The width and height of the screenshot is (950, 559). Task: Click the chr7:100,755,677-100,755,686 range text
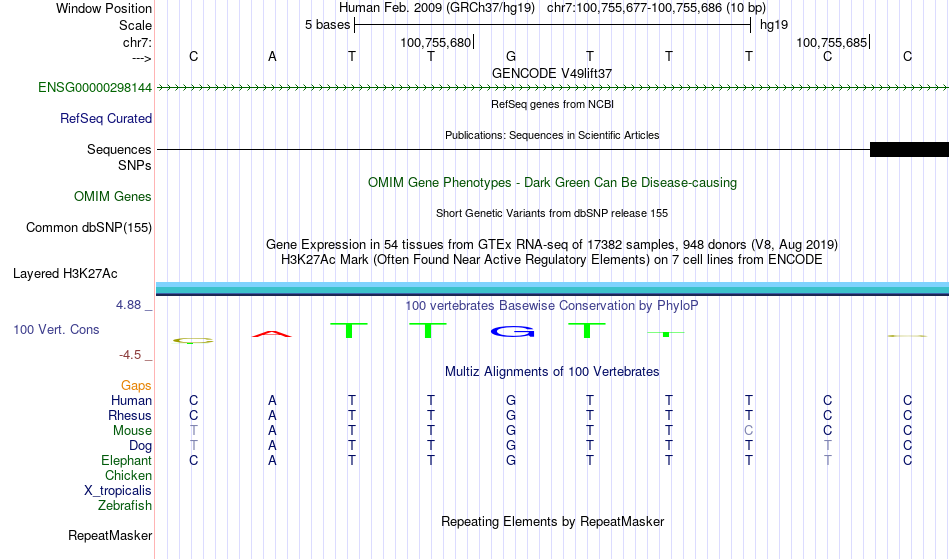click(656, 8)
